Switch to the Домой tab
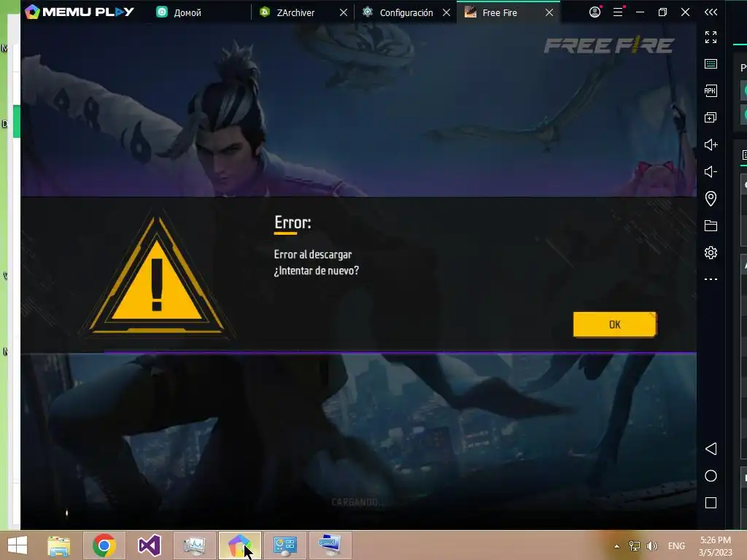Screen dimensions: 747x560 [x=179, y=12]
